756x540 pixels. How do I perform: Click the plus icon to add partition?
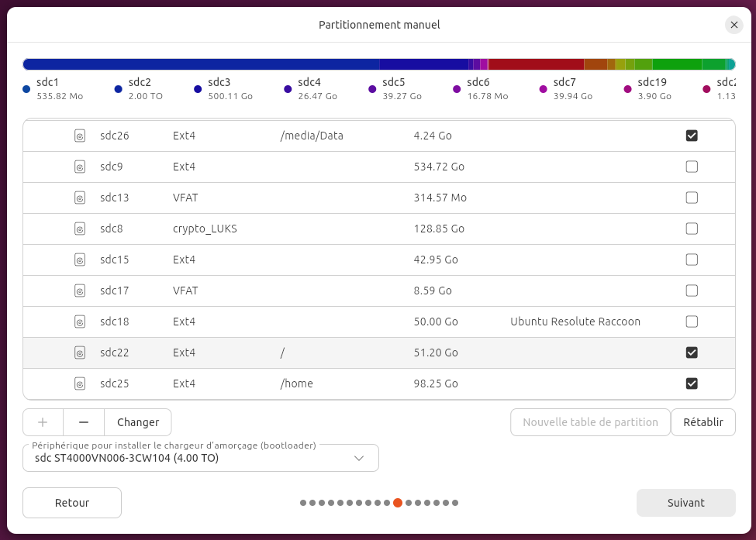[43, 422]
